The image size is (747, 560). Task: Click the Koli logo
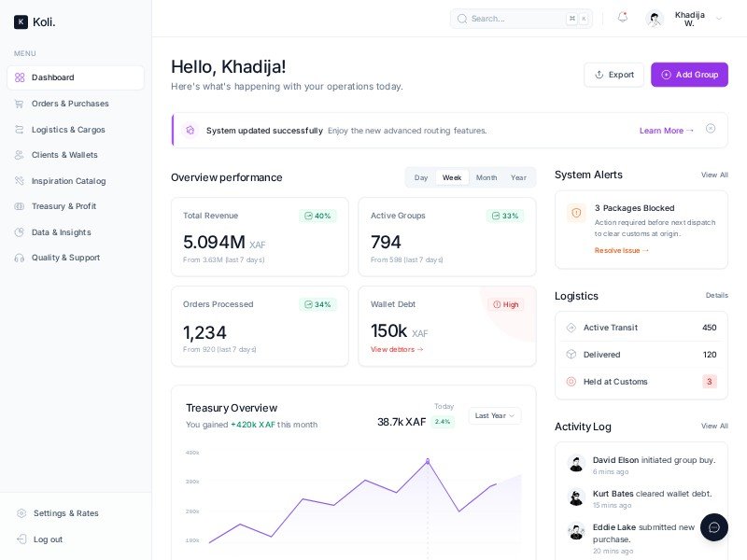(34, 21)
